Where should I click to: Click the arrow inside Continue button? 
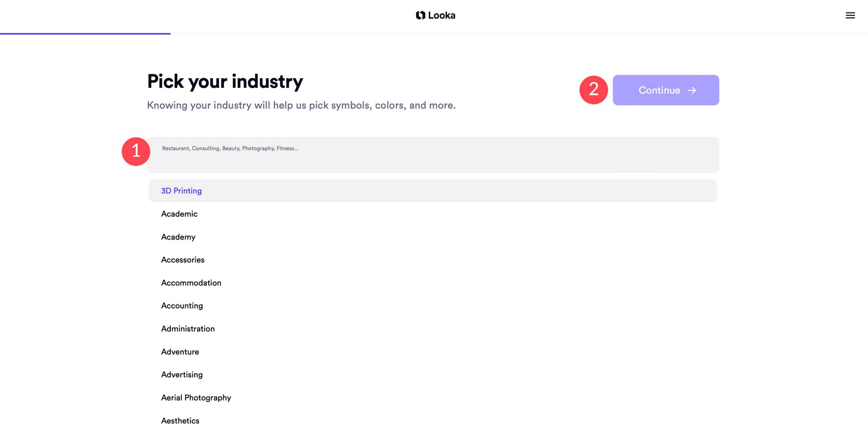[692, 90]
